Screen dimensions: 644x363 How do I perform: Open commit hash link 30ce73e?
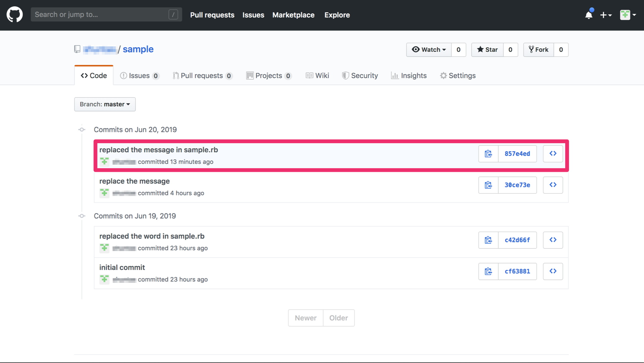517,185
